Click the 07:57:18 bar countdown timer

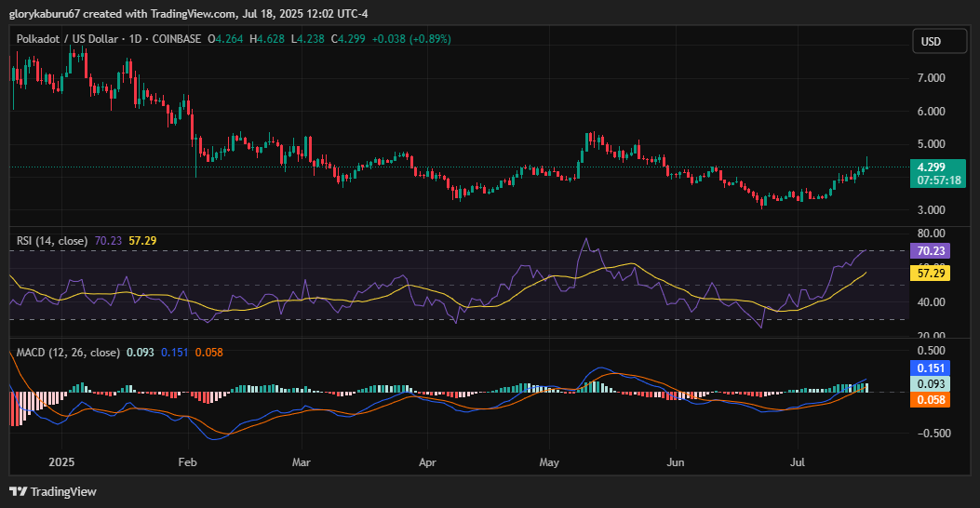(937, 180)
